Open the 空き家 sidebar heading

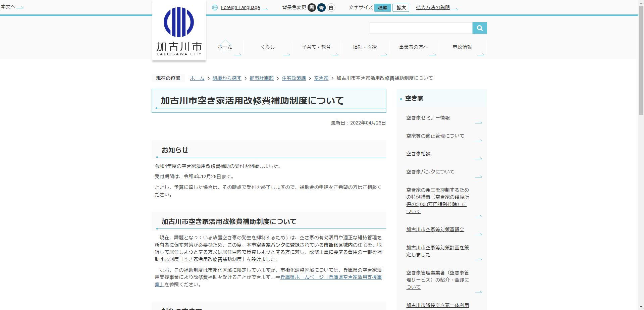(414, 98)
